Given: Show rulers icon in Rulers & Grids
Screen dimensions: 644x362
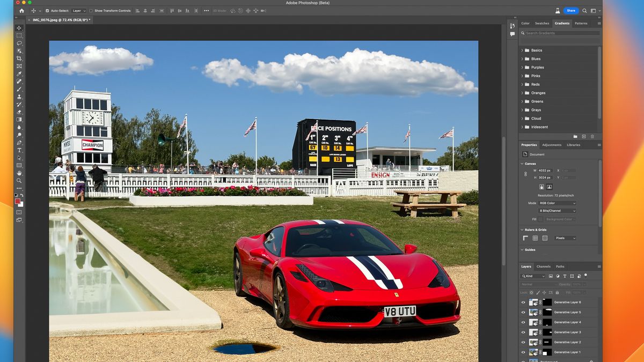Looking at the screenshot, I should (525, 238).
